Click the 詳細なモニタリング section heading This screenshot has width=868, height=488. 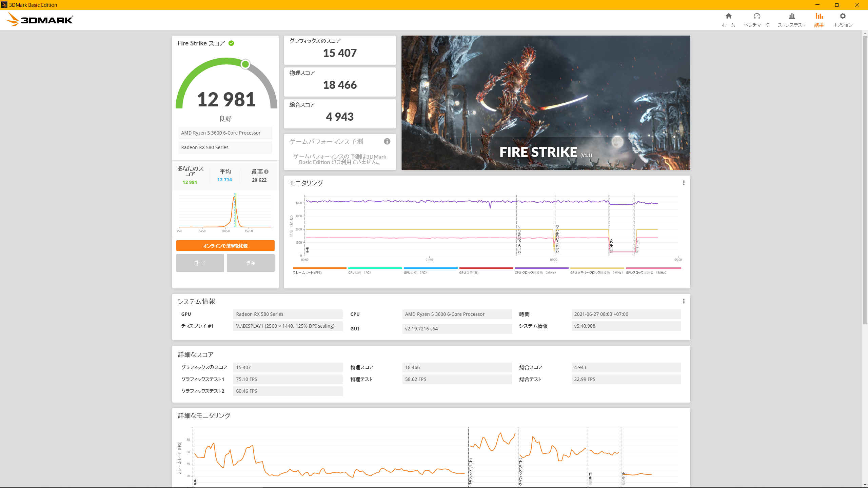point(204,415)
